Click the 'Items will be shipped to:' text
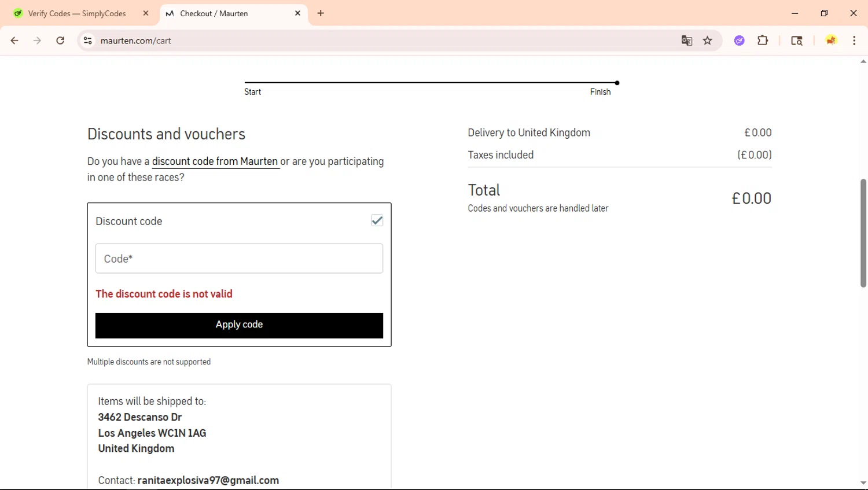The image size is (868, 490). (152, 401)
